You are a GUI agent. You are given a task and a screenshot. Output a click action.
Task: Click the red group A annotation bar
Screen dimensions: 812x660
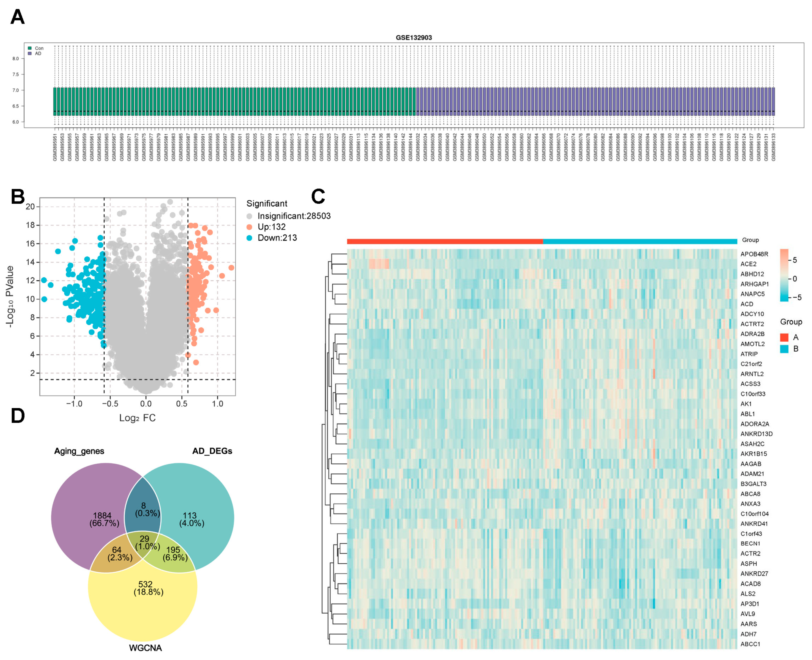(x=445, y=241)
